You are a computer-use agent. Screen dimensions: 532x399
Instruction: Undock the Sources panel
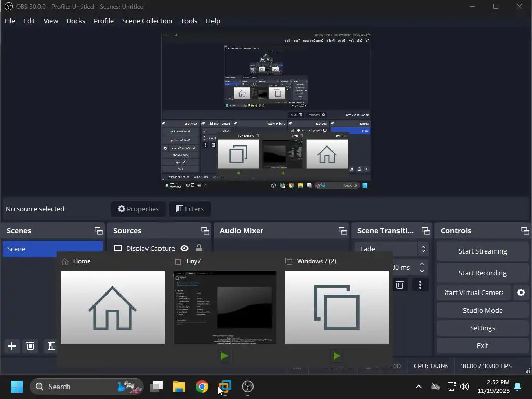[205, 231]
